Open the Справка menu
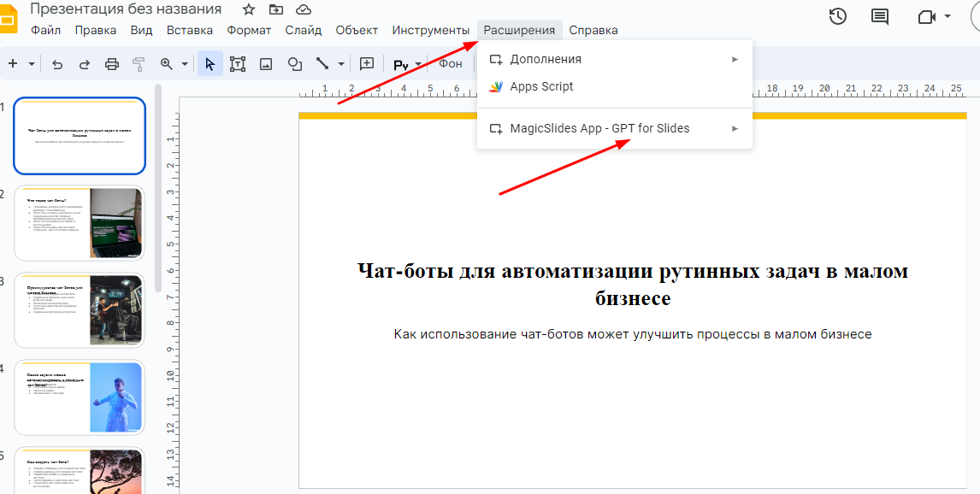The width and height of the screenshot is (980, 494). (x=593, y=30)
